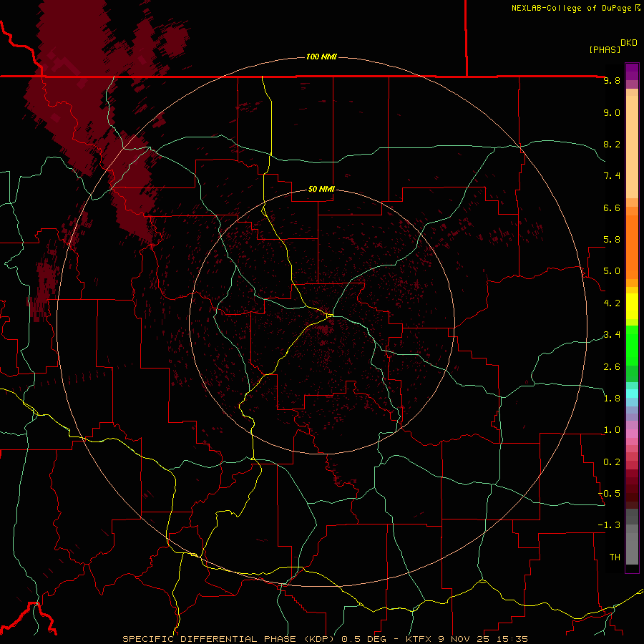Click the 5.8 value on the color scale
This screenshot has width=644, height=644.
pyautogui.click(x=612, y=240)
